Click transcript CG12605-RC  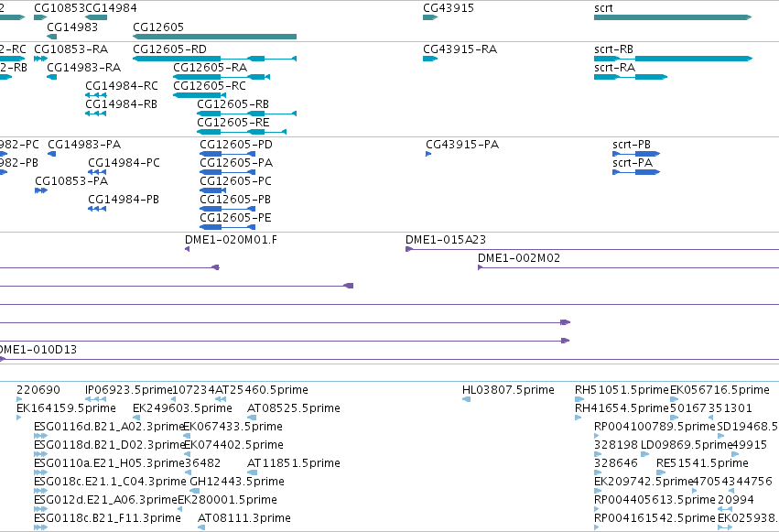click(x=200, y=95)
